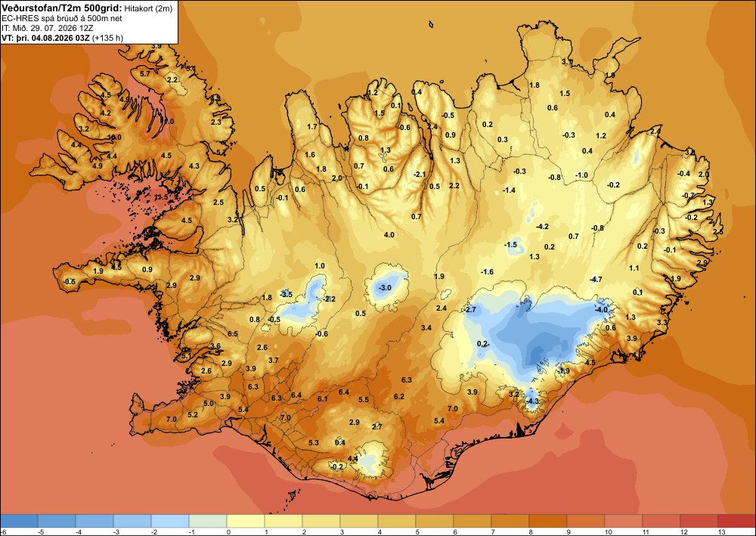
Task: Click the '-2.2' temperature value
Action: coord(330,299)
